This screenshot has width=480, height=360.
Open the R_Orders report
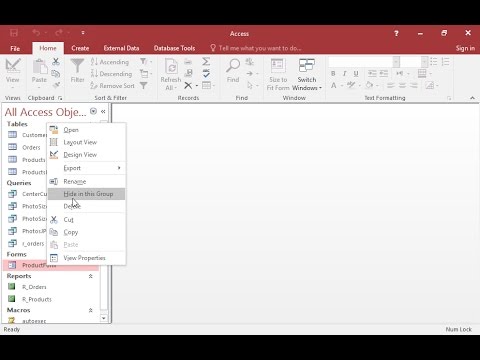pos(34,287)
